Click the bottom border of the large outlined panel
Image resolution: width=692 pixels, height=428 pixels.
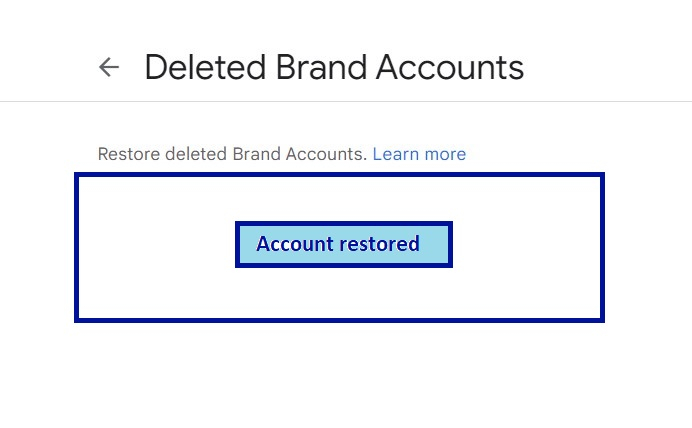pos(340,320)
